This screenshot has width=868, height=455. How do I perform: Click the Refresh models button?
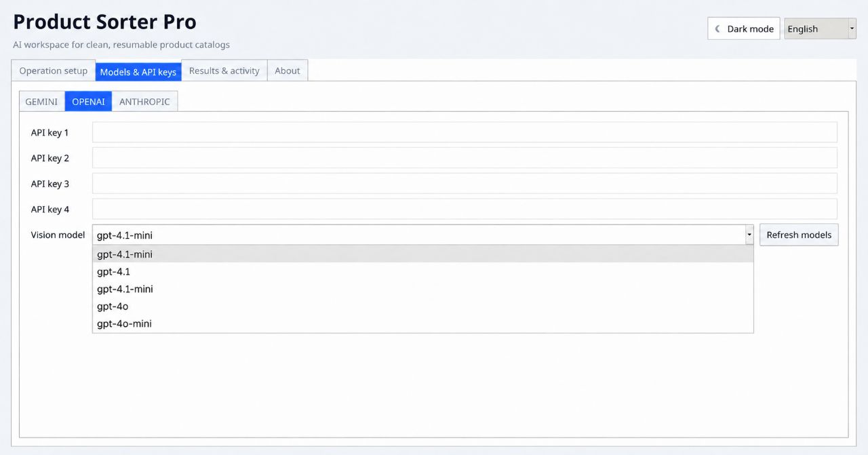pyautogui.click(x=799, y=235)
